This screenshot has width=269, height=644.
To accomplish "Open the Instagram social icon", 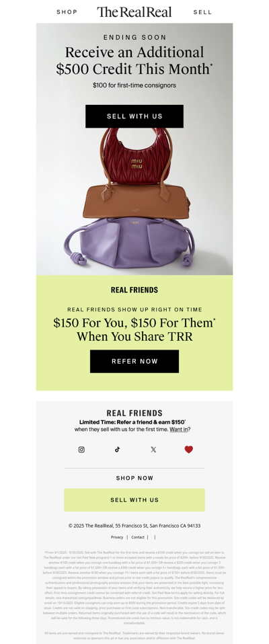I will point(81,449).
